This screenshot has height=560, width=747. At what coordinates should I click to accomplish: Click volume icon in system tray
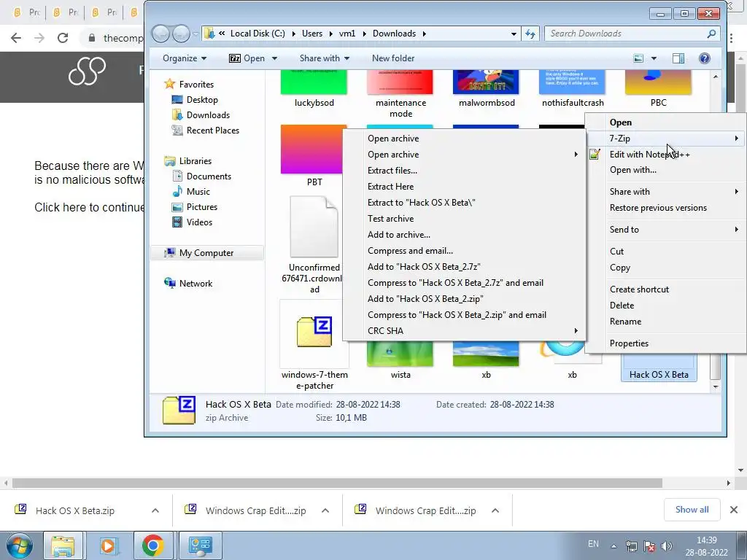click(667, 545)
